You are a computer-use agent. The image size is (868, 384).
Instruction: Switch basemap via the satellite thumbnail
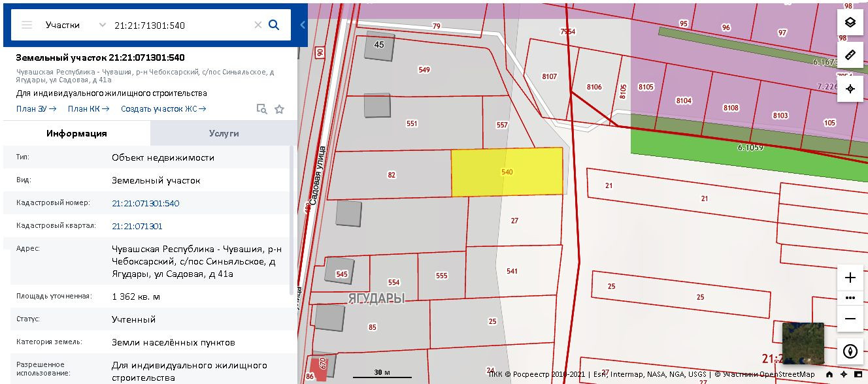pyautogui.click(x=803, y=343)
